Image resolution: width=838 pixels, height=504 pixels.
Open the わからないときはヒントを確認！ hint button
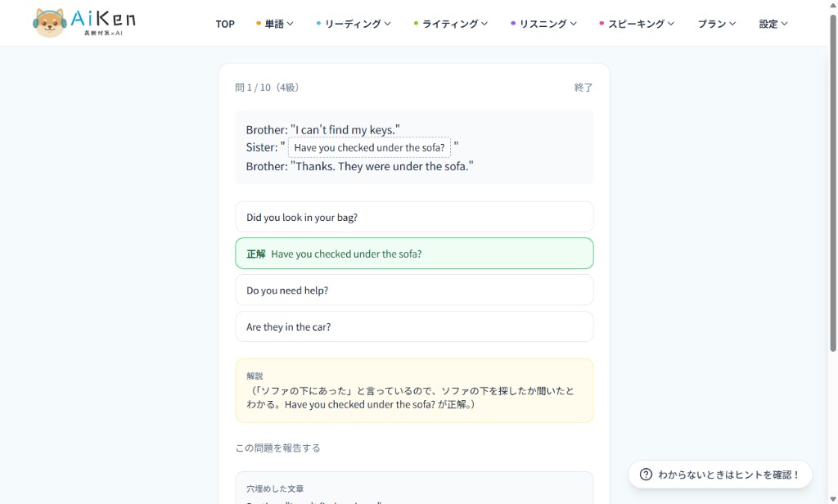point(720,475)
